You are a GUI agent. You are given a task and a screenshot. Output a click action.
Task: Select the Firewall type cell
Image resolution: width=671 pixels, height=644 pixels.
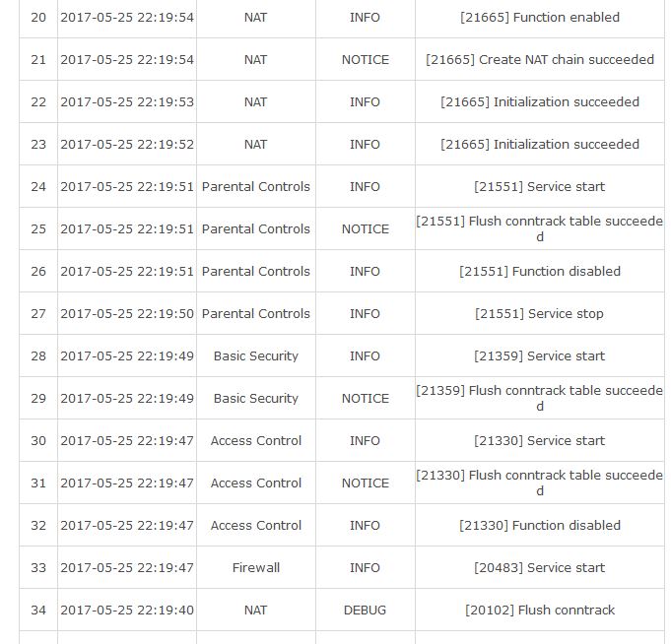(x=255, y=568)
